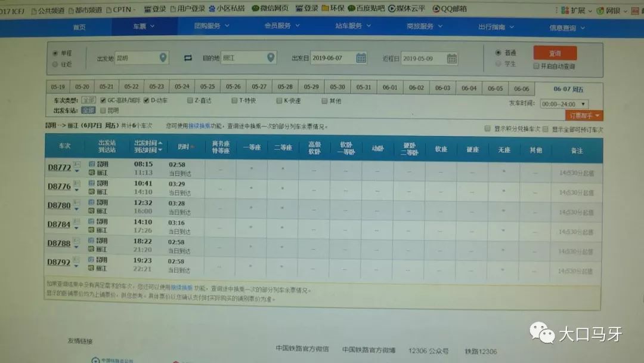Click the 目的地 input showing 丽江
644x363 pixels.
pyautogui.click(x=249, y=58)
